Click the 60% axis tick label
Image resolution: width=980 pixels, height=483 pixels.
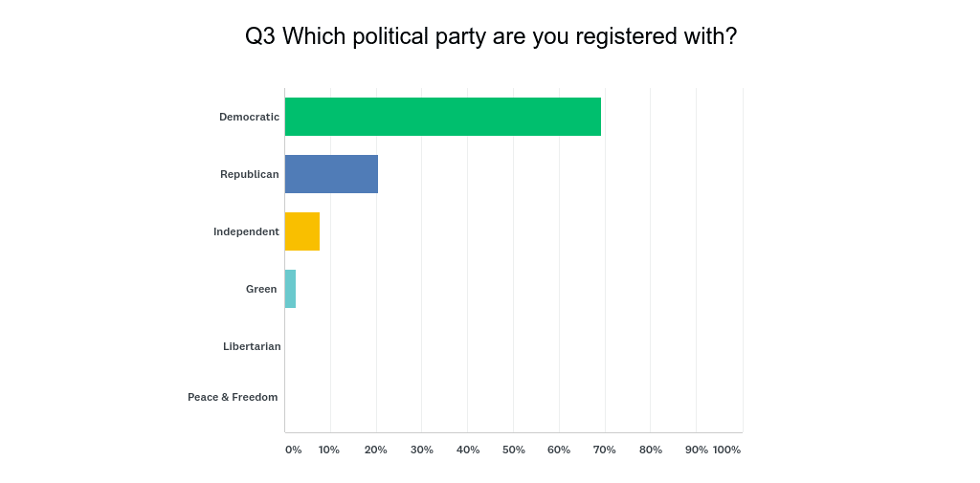[559, 450]
